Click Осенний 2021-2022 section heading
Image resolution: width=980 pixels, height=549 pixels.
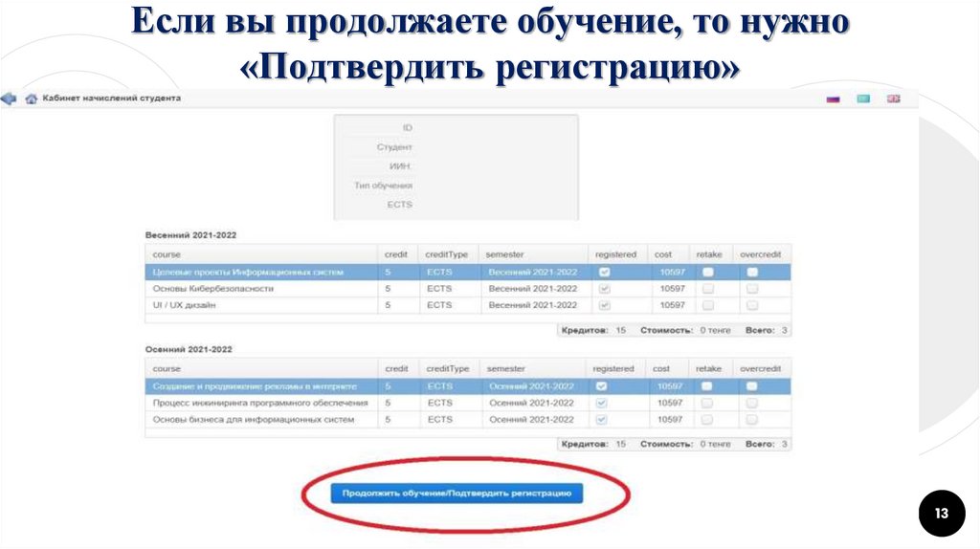(189, 350)
